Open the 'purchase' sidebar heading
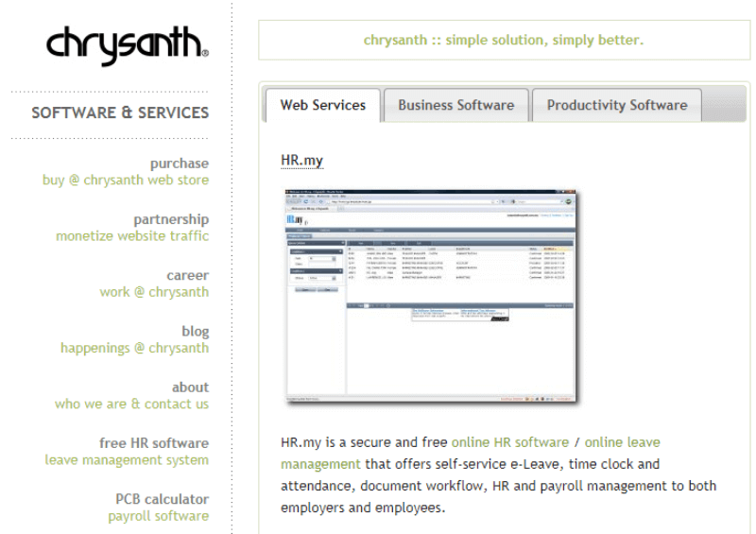 (180, 164)
